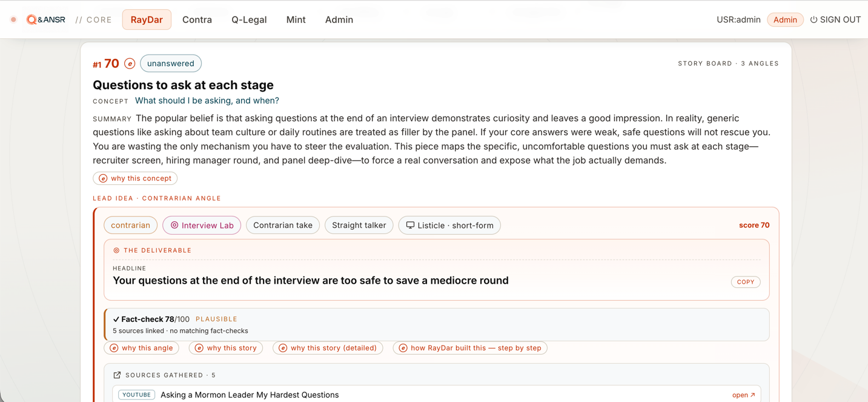Screen dimensions: 868x402
Task: Click the concept link What should I be asking
Action: click(x=207, y=101)
